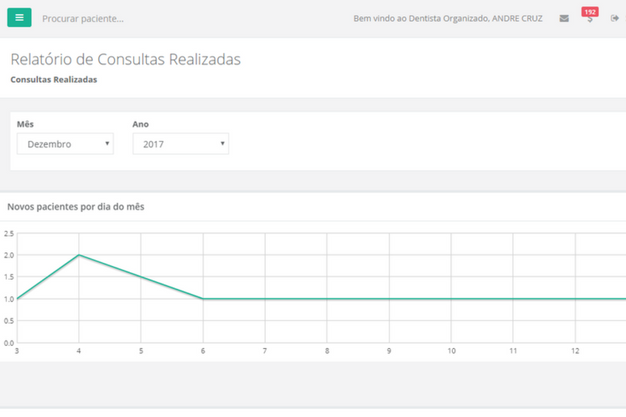Screen dimensions: 626x417
Task: Click the Mês field label
Action: pos(25,124)
